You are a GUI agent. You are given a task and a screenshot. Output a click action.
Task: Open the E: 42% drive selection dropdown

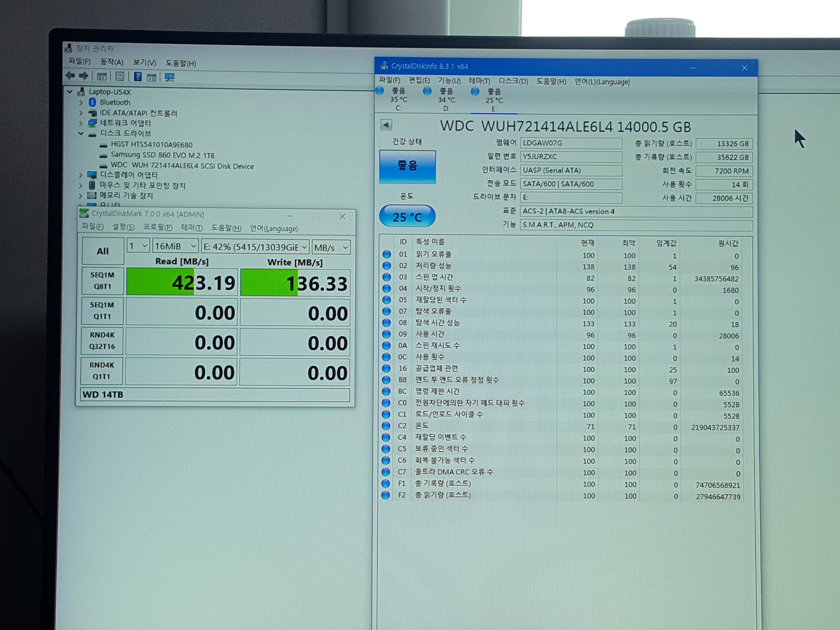[x=255, y=247]
